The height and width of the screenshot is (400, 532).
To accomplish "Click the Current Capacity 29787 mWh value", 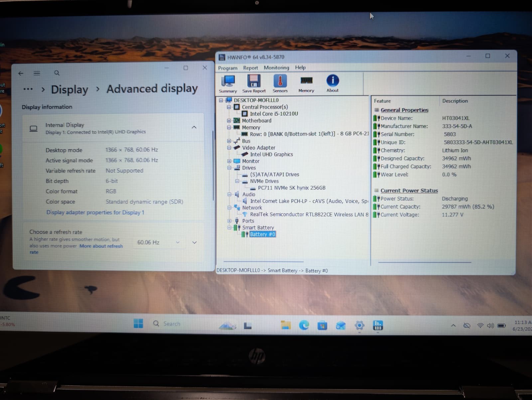I will 468,207.
